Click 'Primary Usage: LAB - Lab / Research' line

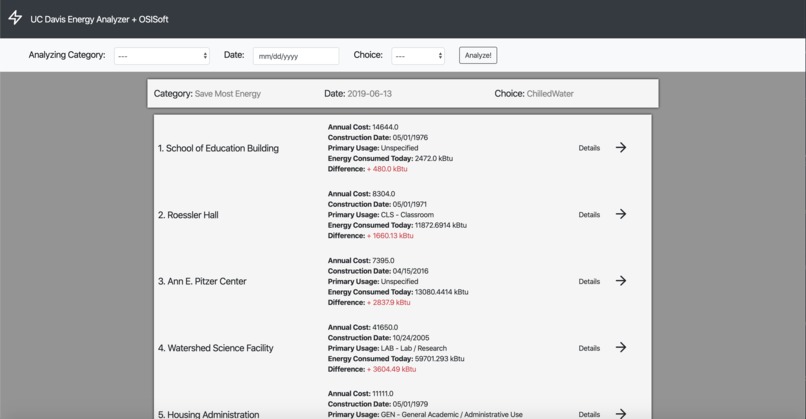[388, 349]
